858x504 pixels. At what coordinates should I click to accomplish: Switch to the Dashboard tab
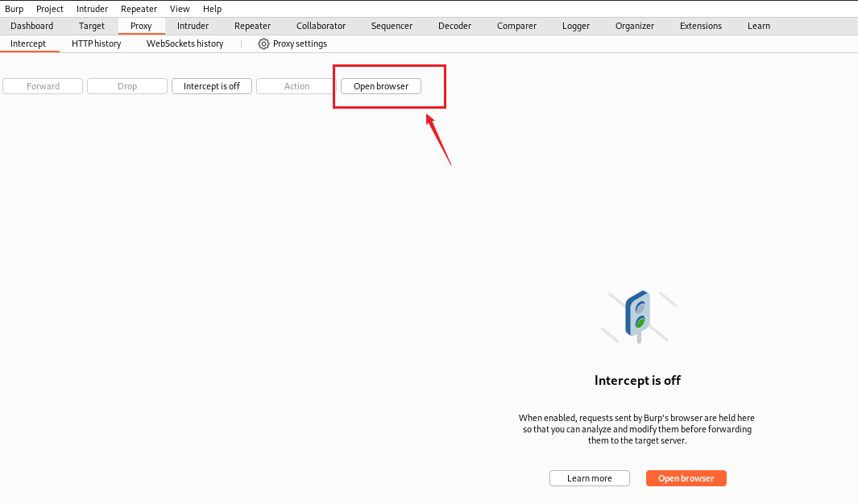pos(31,26)
